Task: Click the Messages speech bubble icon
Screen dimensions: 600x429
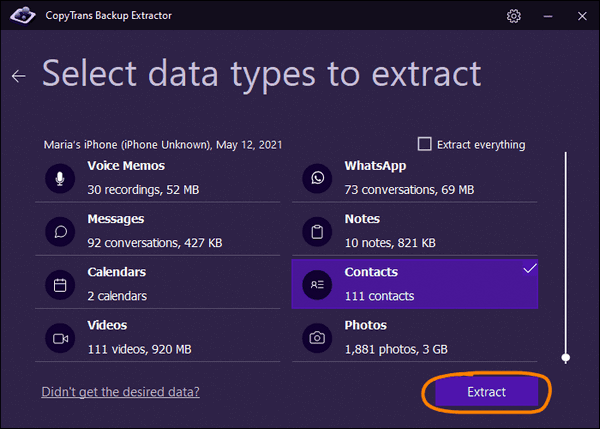Action: coord(60,232)
